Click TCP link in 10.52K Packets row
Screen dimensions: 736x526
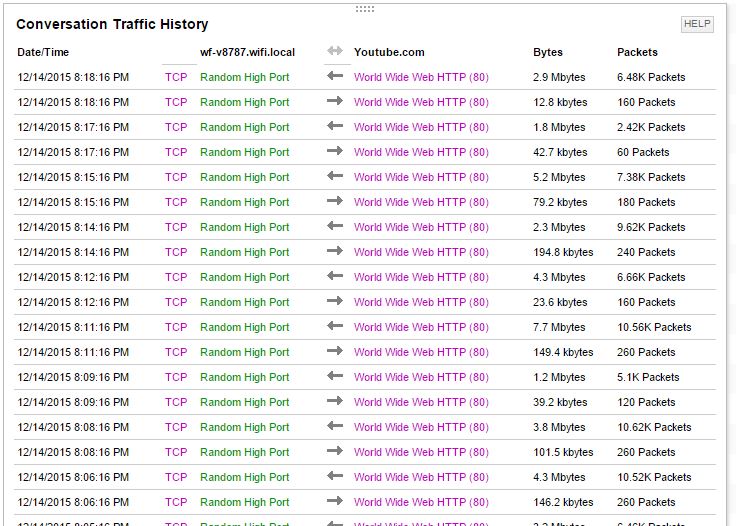[x=176, y=477]
